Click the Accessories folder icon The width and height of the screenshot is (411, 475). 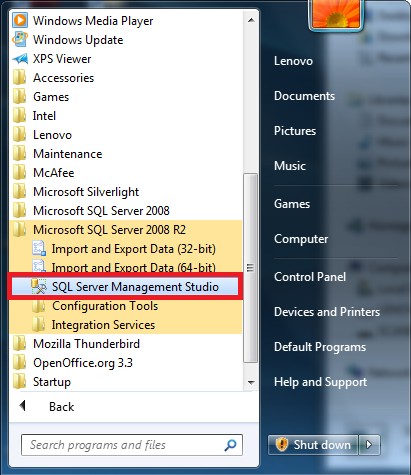tap(19, 78)
